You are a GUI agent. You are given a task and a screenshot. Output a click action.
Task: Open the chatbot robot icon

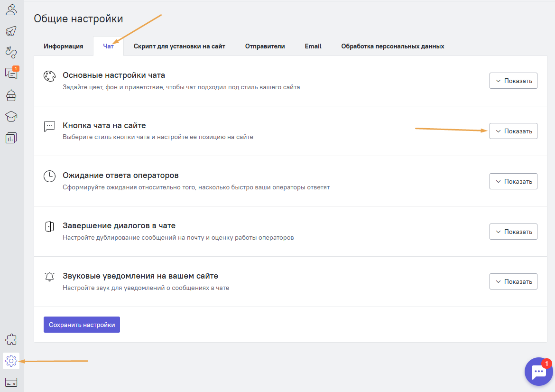click(11, 95)
